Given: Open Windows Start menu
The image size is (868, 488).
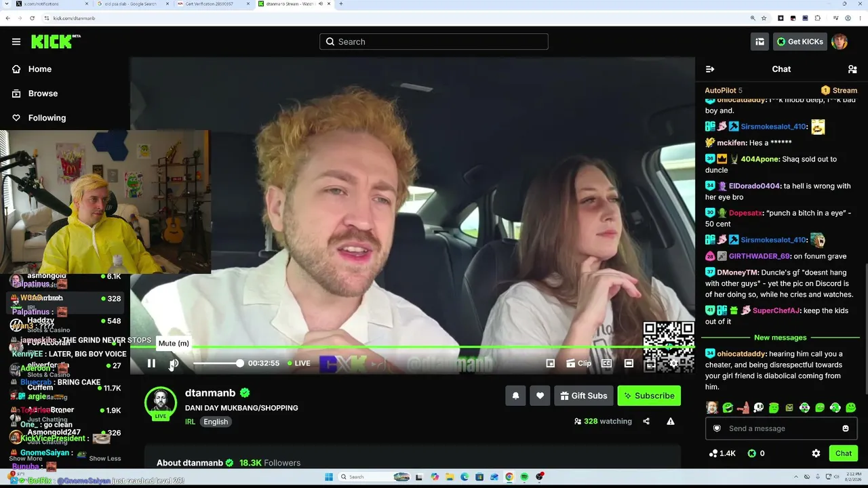Looking at the screenshot, I should coord(328,477).
